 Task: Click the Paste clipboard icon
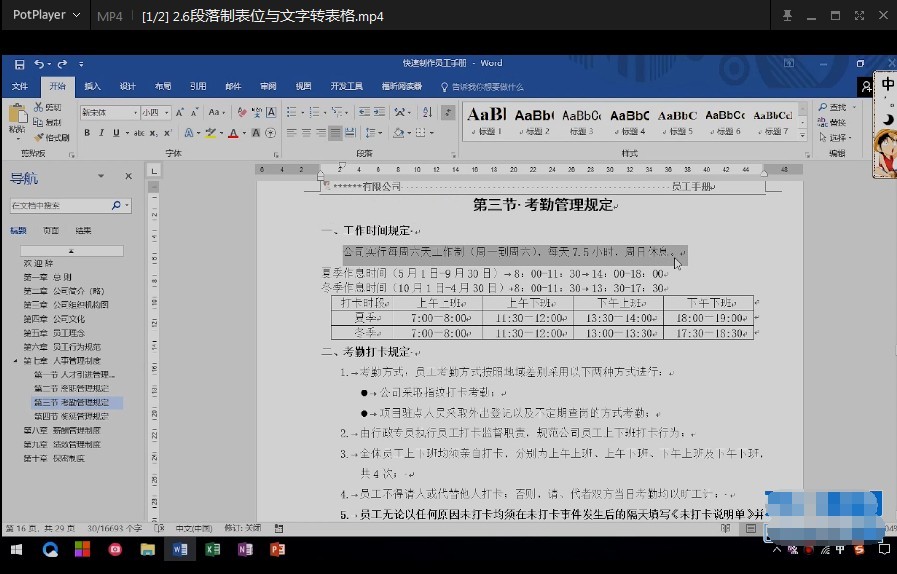click(x=17, y=115)
